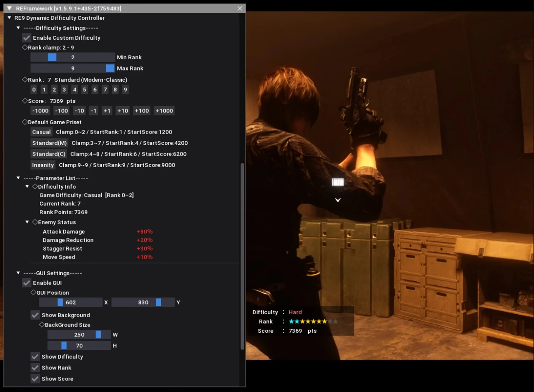Toggle Enable Custom Difficulty checkbox
534x392 pixels.
pyautogui.click(x=26, y=38)
